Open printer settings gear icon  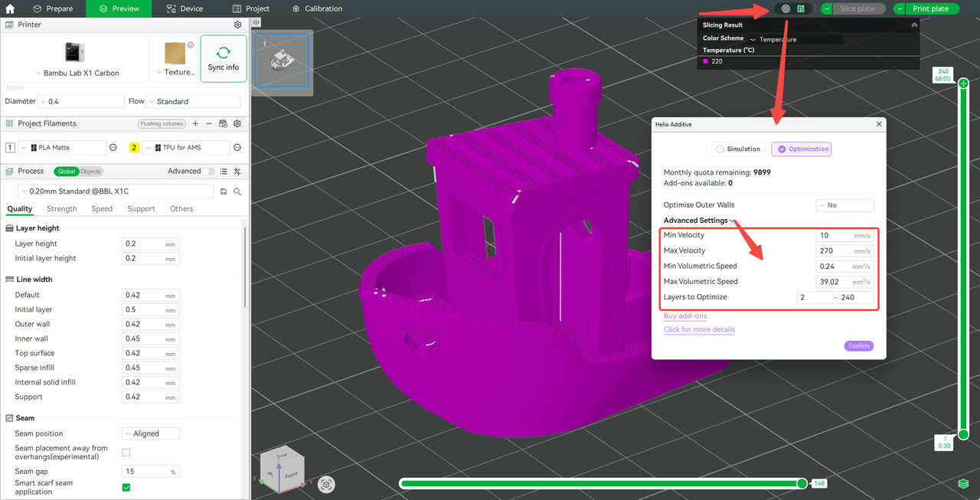click(237, 25)
